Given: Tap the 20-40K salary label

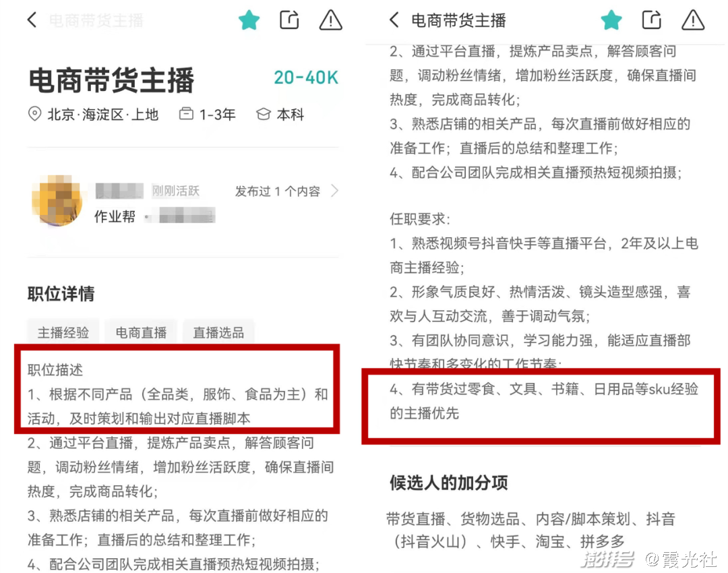Looking at the screenshot, I should [306, 78].
